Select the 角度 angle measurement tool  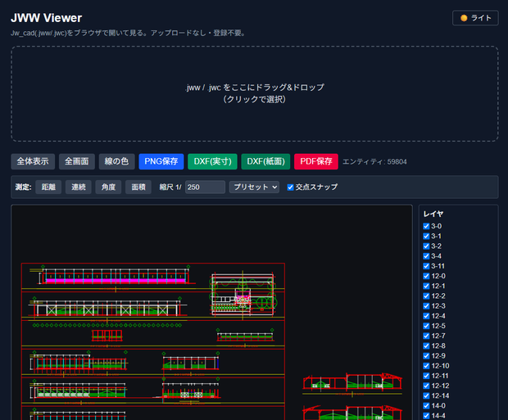click(x=108, y=187)
